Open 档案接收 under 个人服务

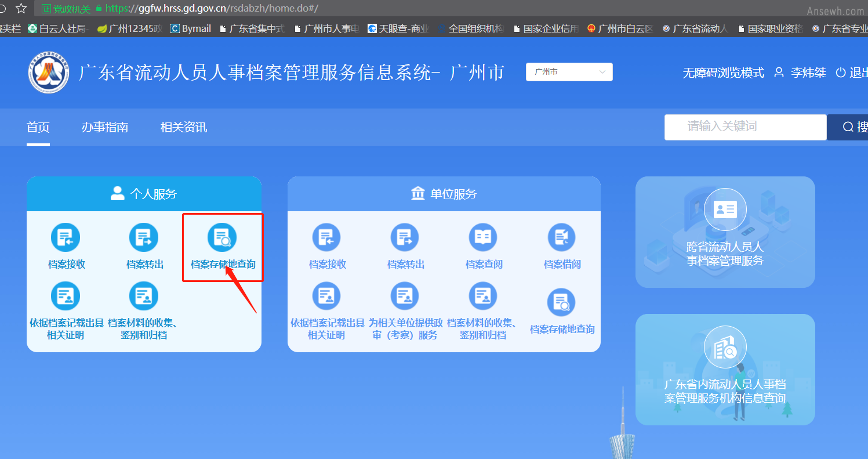coord(66,247)
